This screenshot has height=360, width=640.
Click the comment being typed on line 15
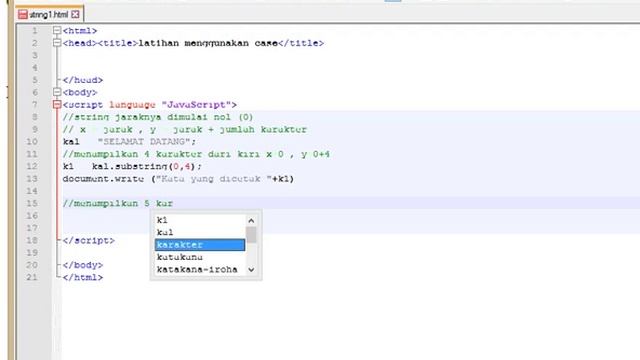(118, 203)
